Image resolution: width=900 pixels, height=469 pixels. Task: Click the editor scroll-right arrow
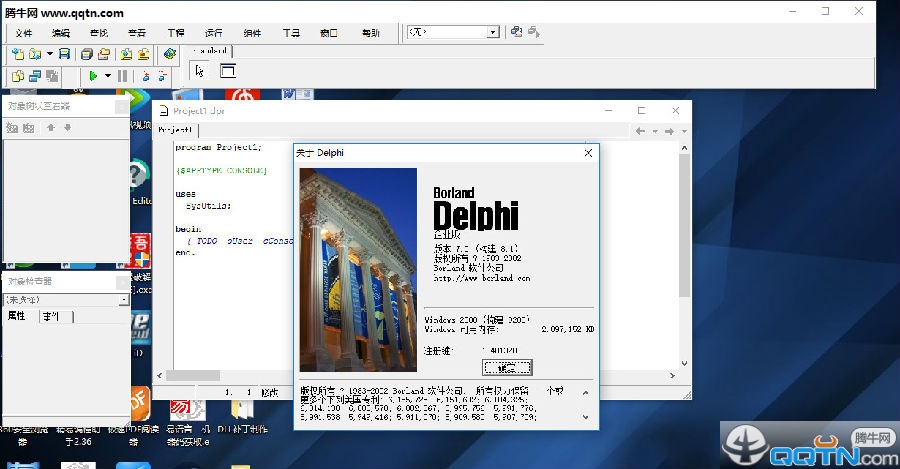672,375
